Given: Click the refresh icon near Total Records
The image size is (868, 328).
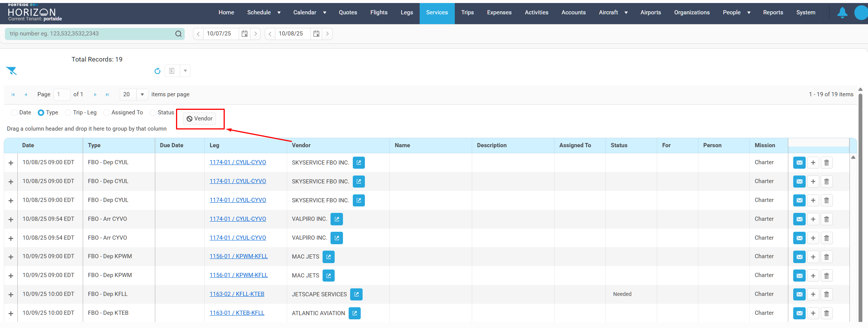Looking at the screenshot, I should 158,71.
